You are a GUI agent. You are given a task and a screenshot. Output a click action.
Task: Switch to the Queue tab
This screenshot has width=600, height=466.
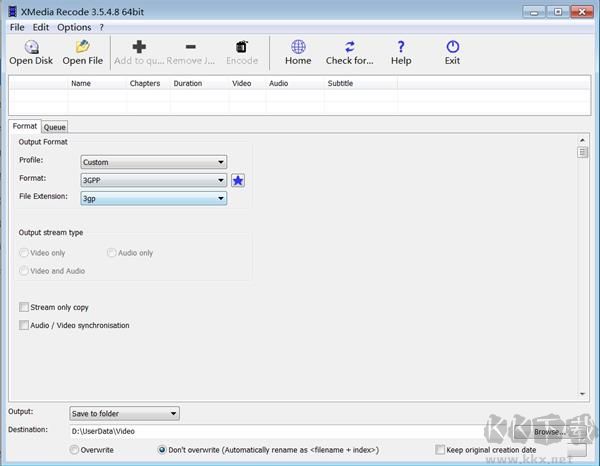coord(54,127)
